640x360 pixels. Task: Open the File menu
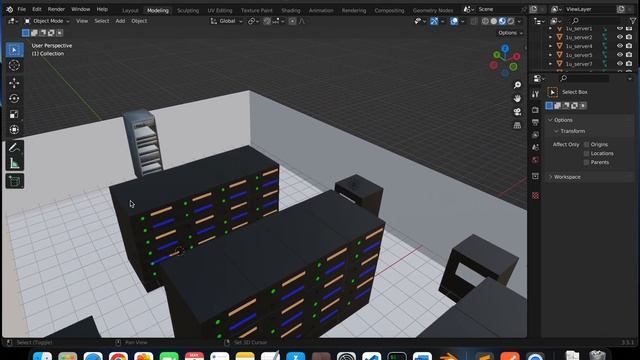click(x=21, y=9)
